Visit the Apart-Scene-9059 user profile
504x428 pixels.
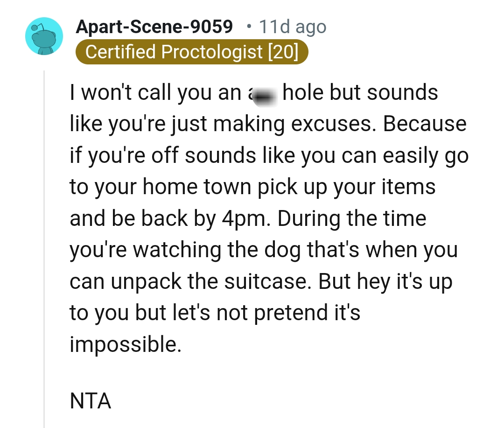click(154, 26)
